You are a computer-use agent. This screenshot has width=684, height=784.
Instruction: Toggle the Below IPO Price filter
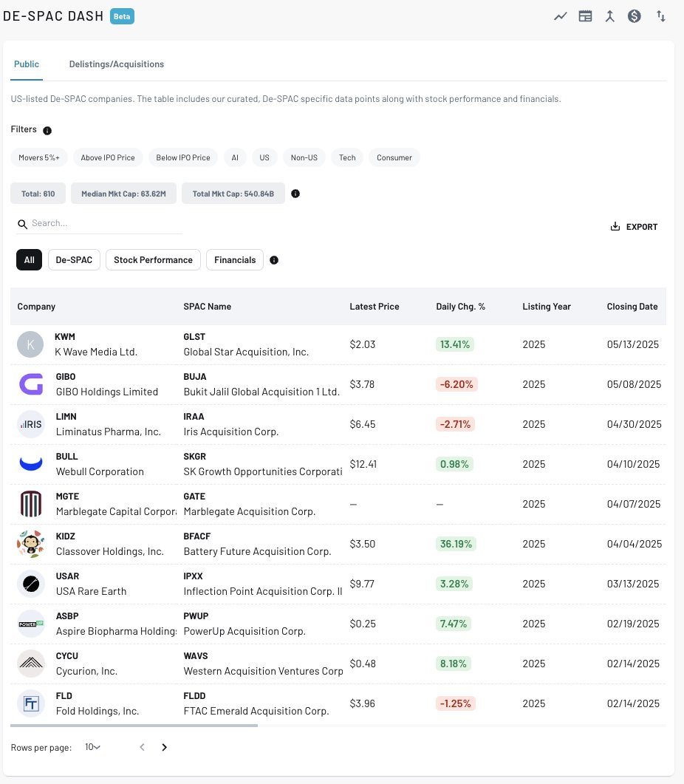pyautogui.click(x=183, y=157)
